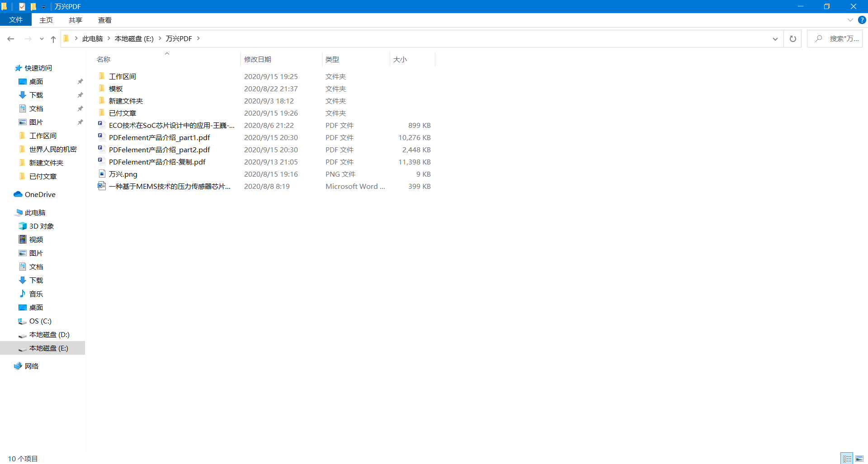Click 此电脑 in the address breadcrumb
The height and width of the screenshot is (464, 868).
[x=92, y=39]
